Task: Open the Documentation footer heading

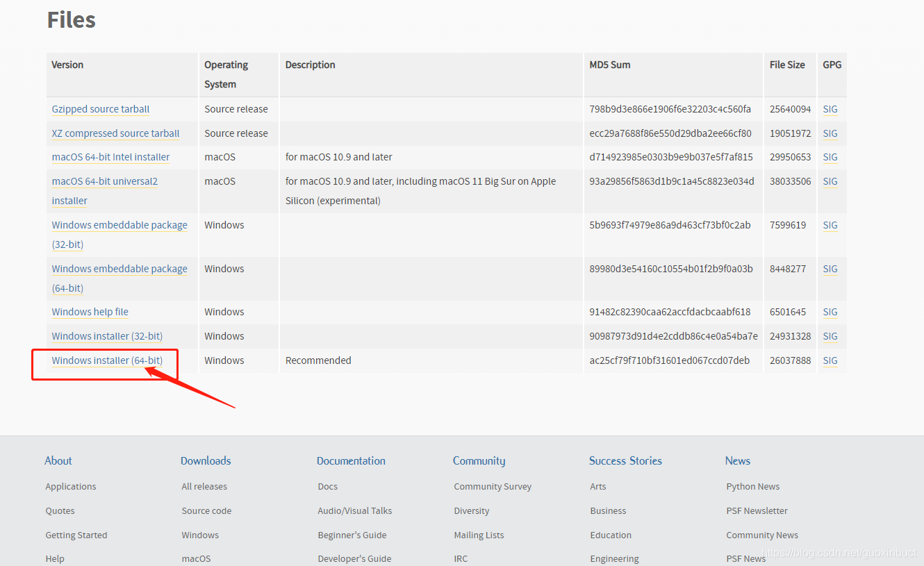Action: [x=351, y=460]
